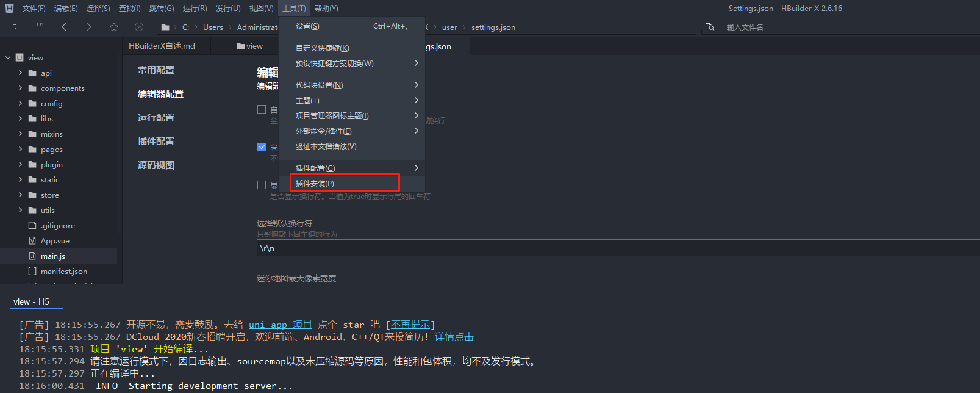The image size is (980, 393).
Task: Click the components folder icon
Action: [33, 88]
